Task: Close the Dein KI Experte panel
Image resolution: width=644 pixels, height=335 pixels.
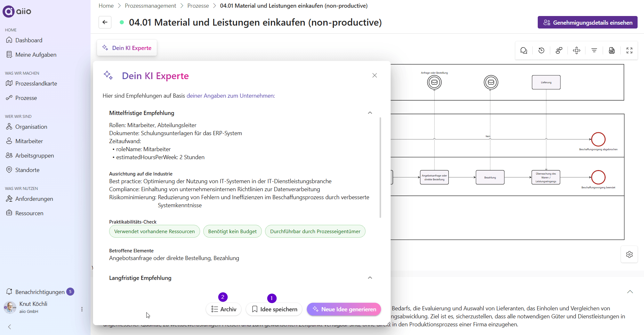Action: point(374,75)
